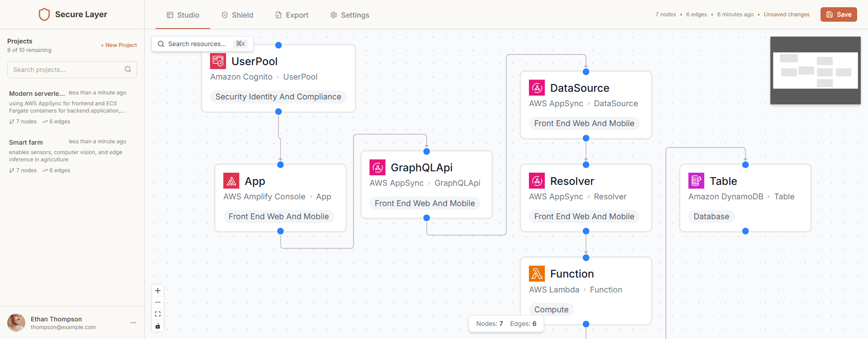Click the DataSource node title
Viewport: 868px width, 339px height.
tap(580, 88)
